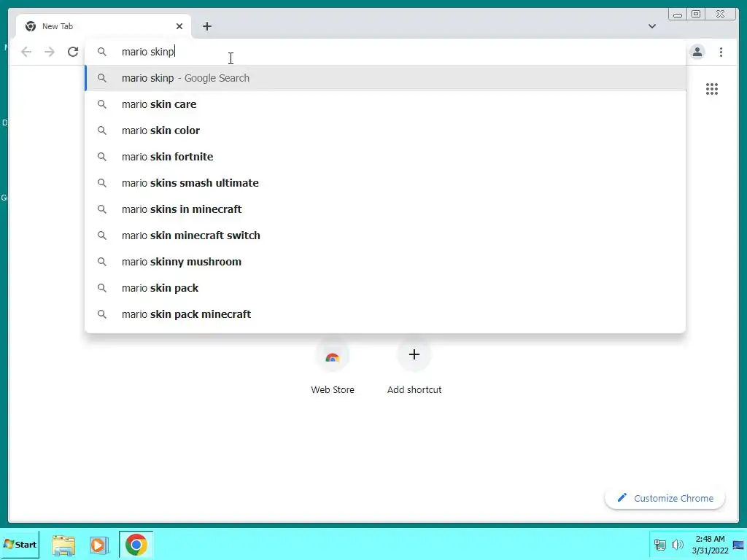Select the 'mario skin pack' suggestion
Screen dimensions: 747x560
(x=385, y=287)
